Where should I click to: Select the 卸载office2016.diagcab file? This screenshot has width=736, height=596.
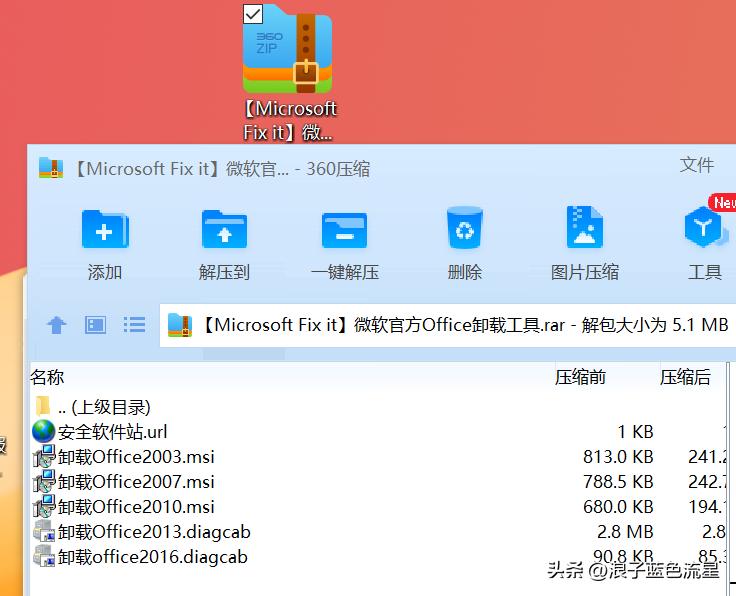click(377, 557)
